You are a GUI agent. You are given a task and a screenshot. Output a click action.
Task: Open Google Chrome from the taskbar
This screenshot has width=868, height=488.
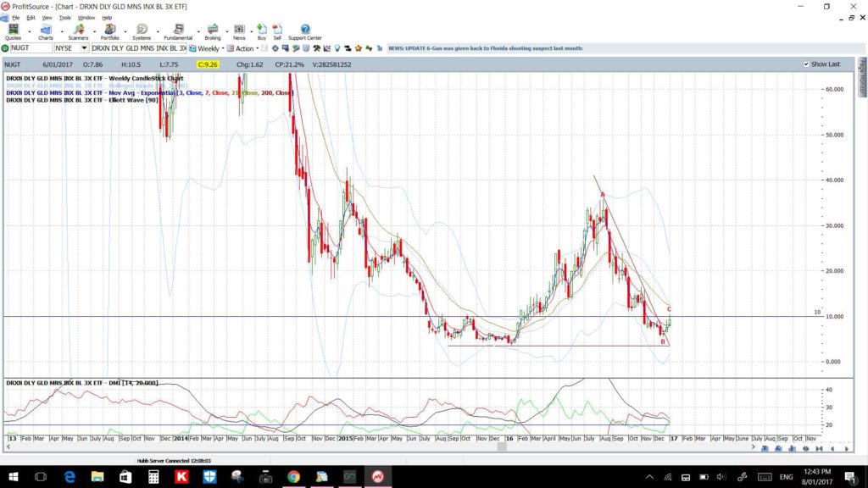point(293,476)
